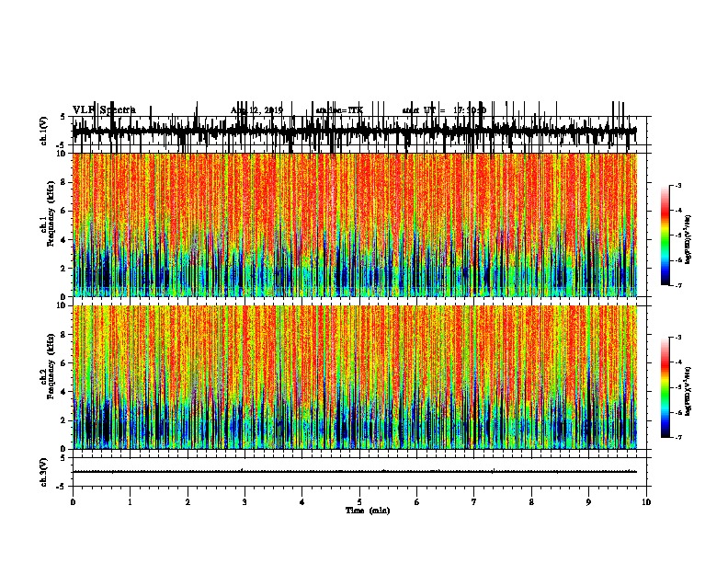Click the "VLF Spectra" plot title
The height and width of the screenshot is (563, 728).
tap(104, 109)
